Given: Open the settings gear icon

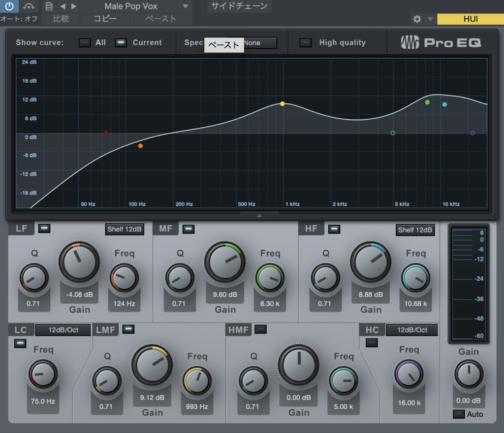Looking at the screenshot, I should coord(417,19).
